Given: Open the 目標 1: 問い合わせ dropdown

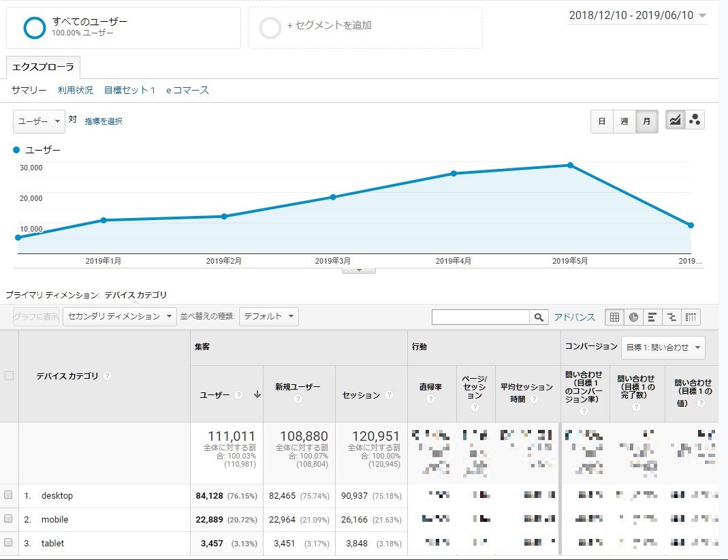Looking at the screenshot, I should click(663, 347).
